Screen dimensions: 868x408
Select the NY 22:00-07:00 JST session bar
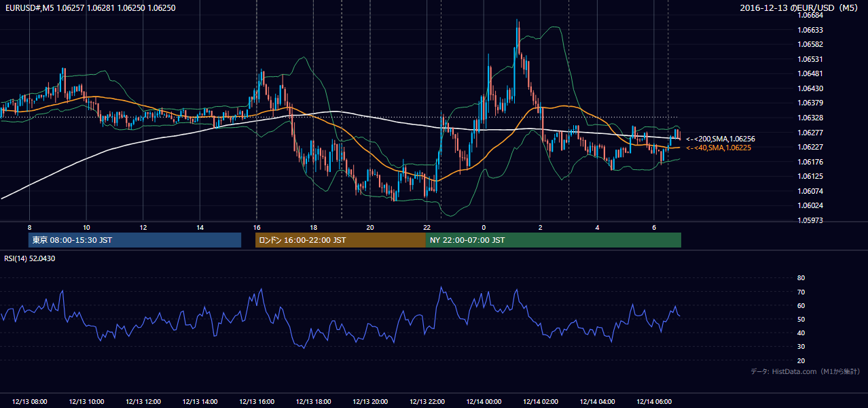click(554, 240)
